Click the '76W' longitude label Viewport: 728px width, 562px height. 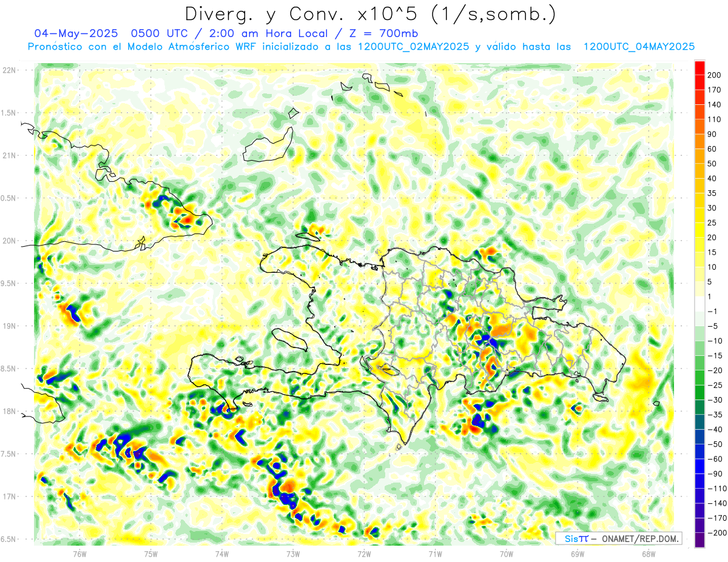tap(79, 554)
